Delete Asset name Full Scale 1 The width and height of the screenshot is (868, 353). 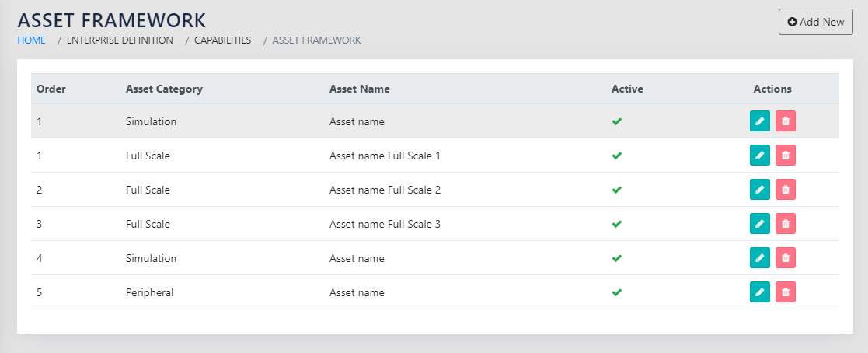786,156
